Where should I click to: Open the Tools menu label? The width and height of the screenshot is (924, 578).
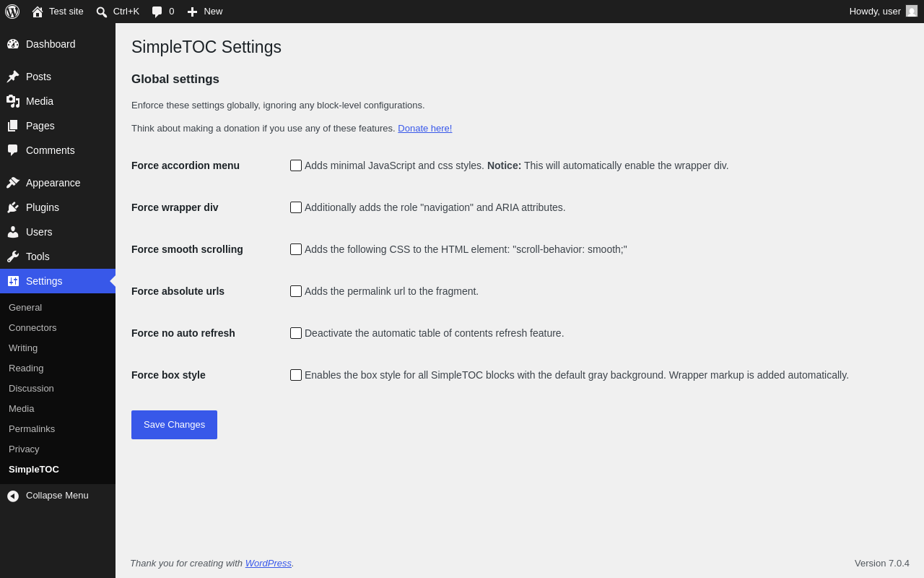38,256
